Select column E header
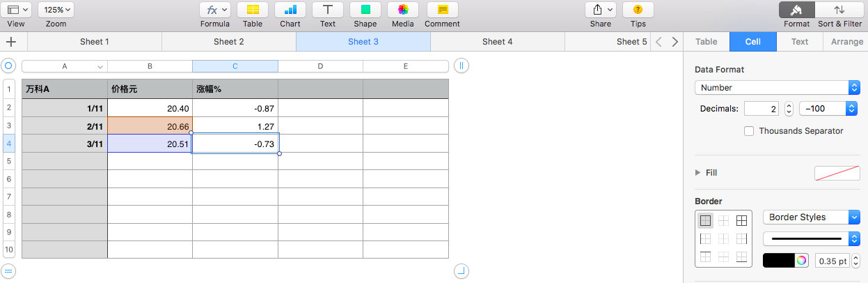This screenshot has width=868, height=283. 406,66
